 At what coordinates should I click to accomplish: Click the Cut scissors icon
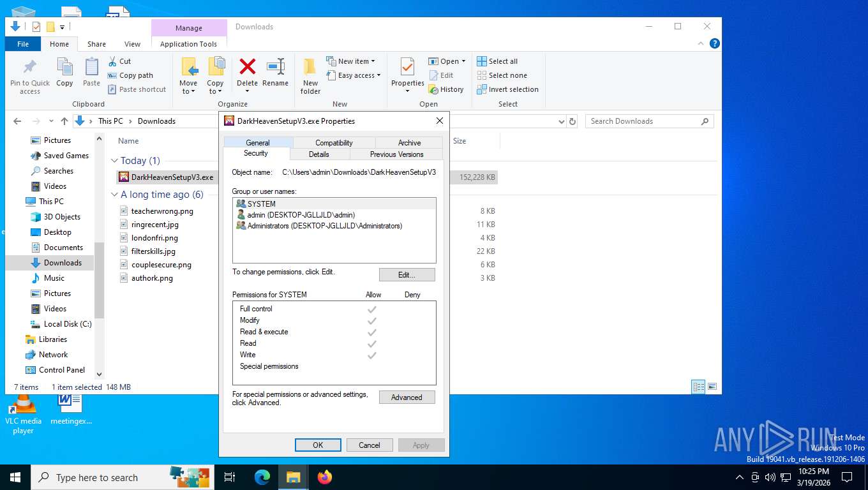pos(112,61)
